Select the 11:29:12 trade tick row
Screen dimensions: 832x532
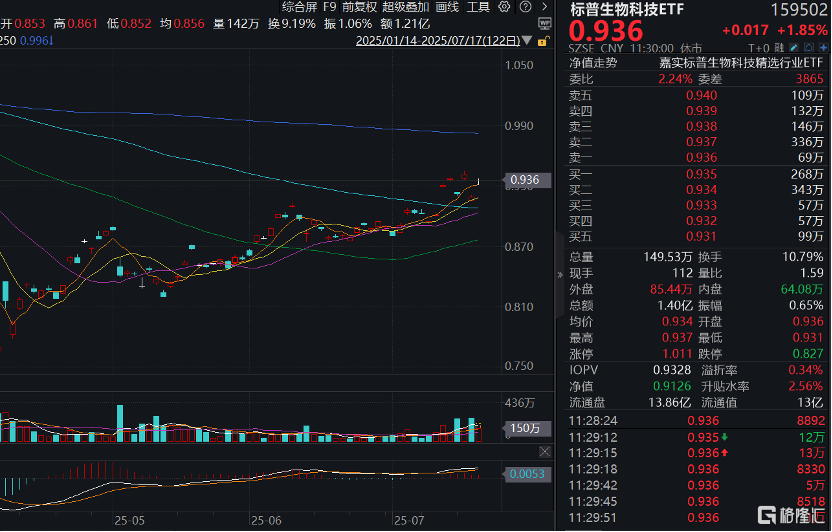coord(697,437)
